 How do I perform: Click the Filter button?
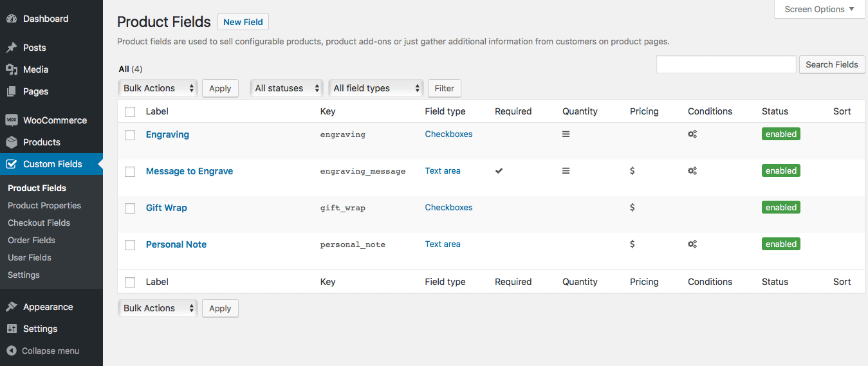pyautogui.click(x=445, y=88)
